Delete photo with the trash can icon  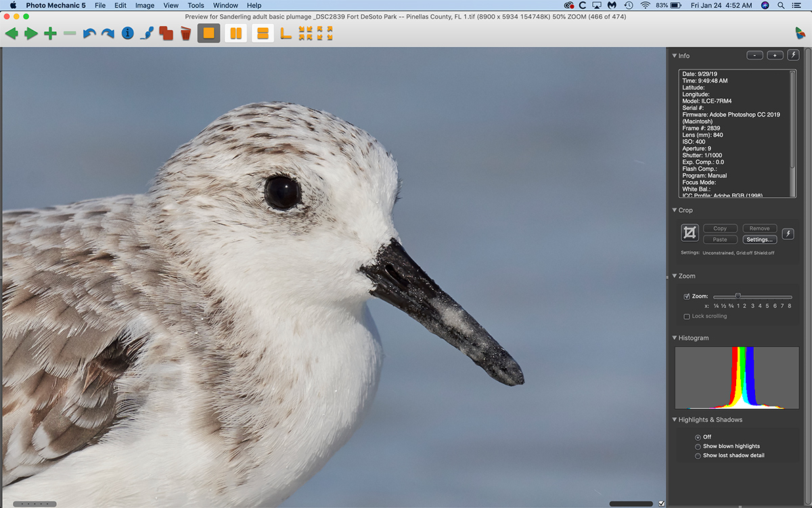click(185, 33)
